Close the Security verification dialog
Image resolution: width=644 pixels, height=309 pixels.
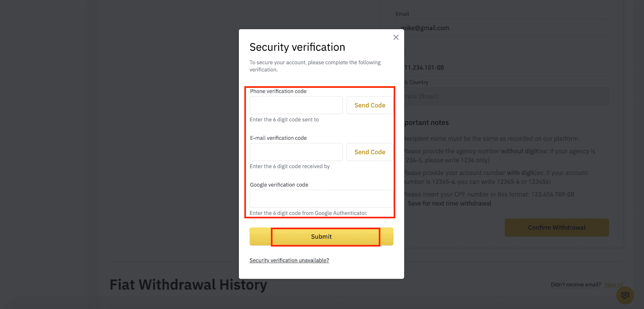point(396,37)
